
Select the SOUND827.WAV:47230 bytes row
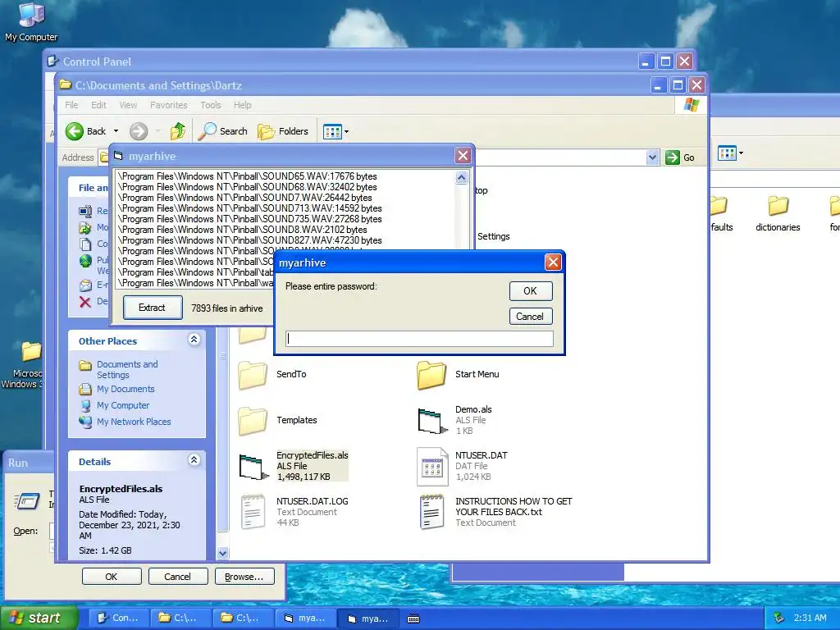pos(249,240)
